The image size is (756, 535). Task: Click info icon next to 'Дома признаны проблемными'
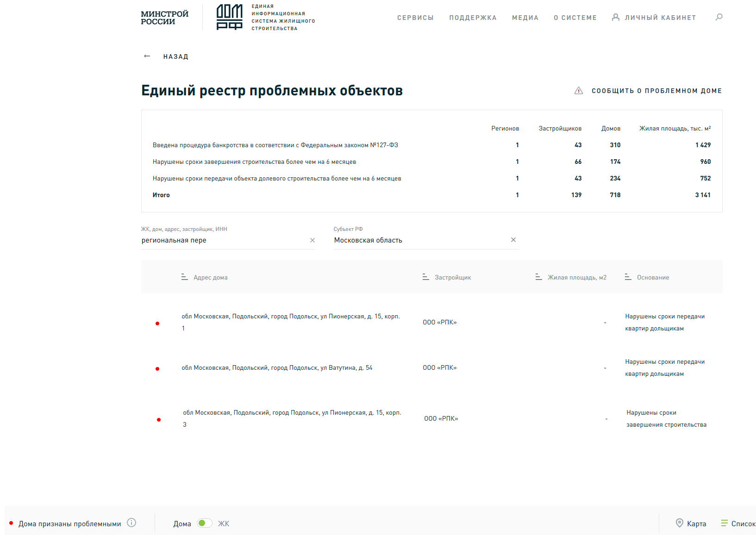tap(131, 523)
